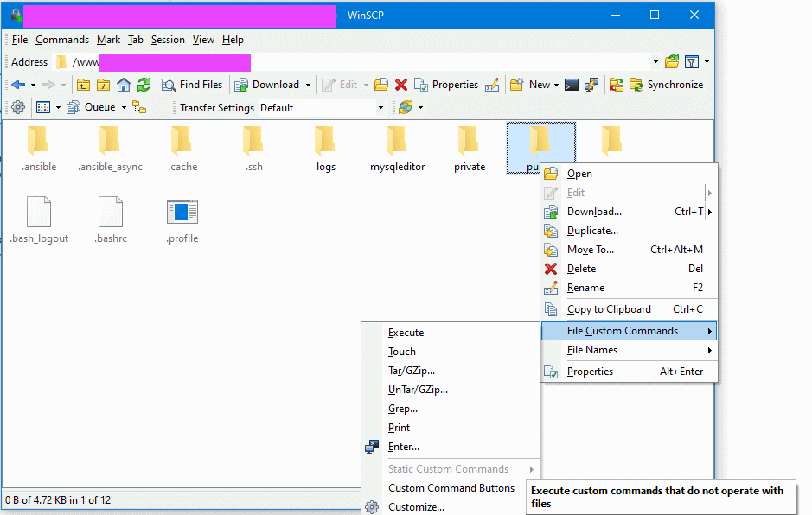Select Duplicate... from the context menu
This screenshot has height=515, width=812.
[x=592, y=231]
